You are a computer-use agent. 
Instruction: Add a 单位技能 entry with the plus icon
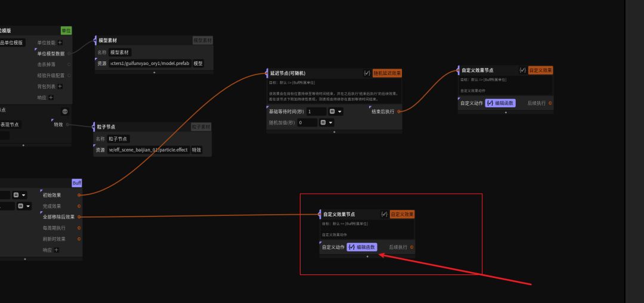click(x=60, y=42)
